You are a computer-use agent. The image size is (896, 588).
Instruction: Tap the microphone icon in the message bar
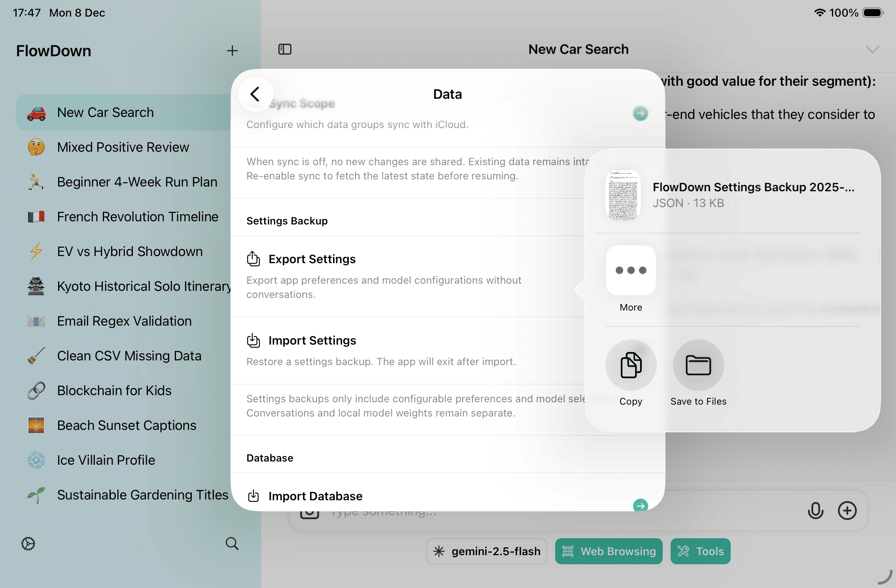coord(816,511)
